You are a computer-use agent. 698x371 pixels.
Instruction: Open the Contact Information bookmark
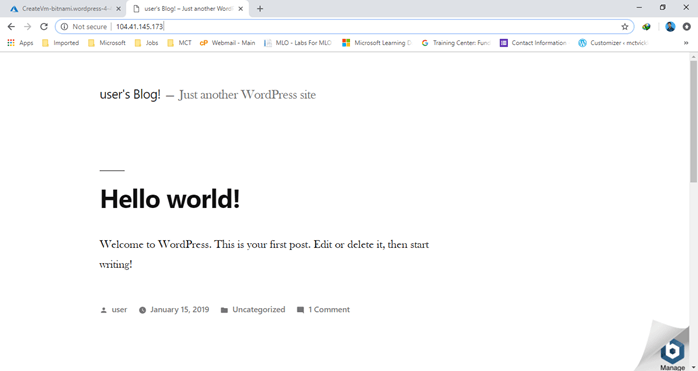click(534, 43)
